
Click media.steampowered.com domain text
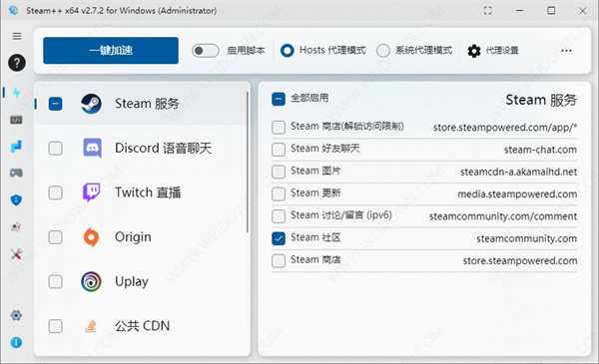click(x=517, y=194)
